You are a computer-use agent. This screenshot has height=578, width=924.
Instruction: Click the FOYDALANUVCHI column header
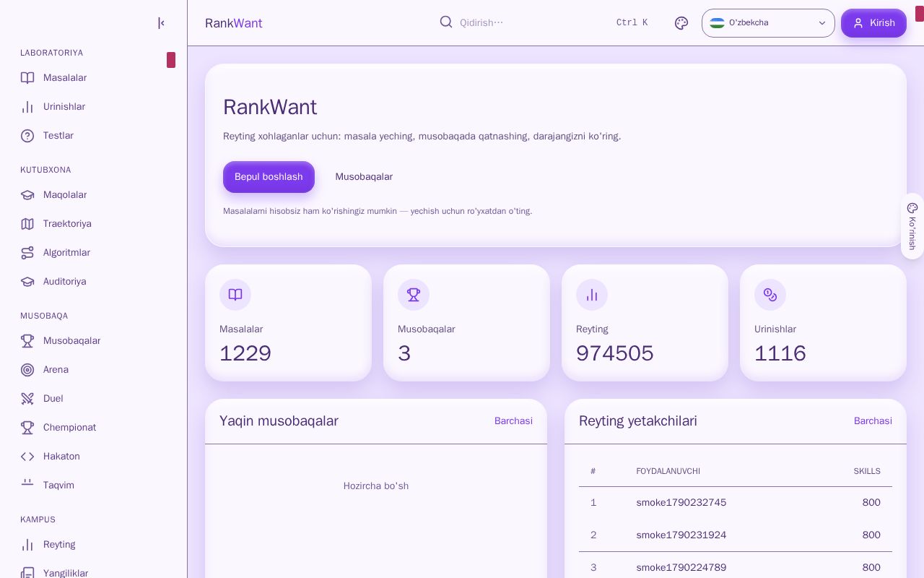click(x=668, y=471)
